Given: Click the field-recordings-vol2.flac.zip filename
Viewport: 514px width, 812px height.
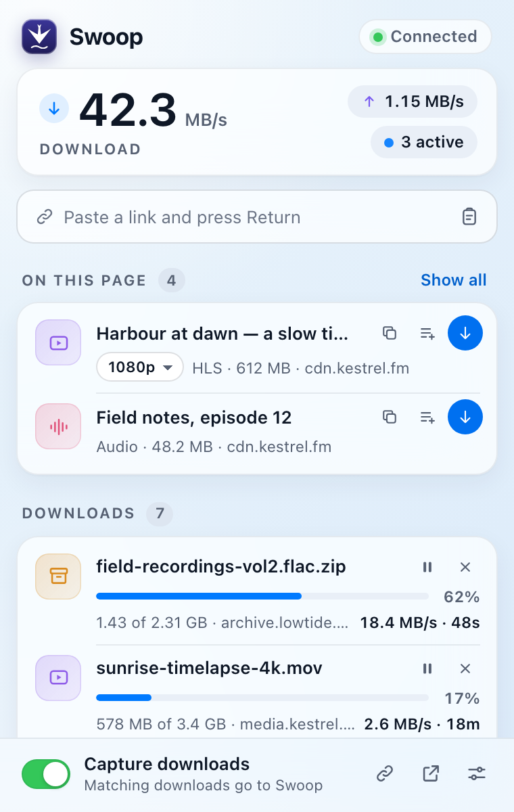Looking at the screenshot, I should click(221, 566).
